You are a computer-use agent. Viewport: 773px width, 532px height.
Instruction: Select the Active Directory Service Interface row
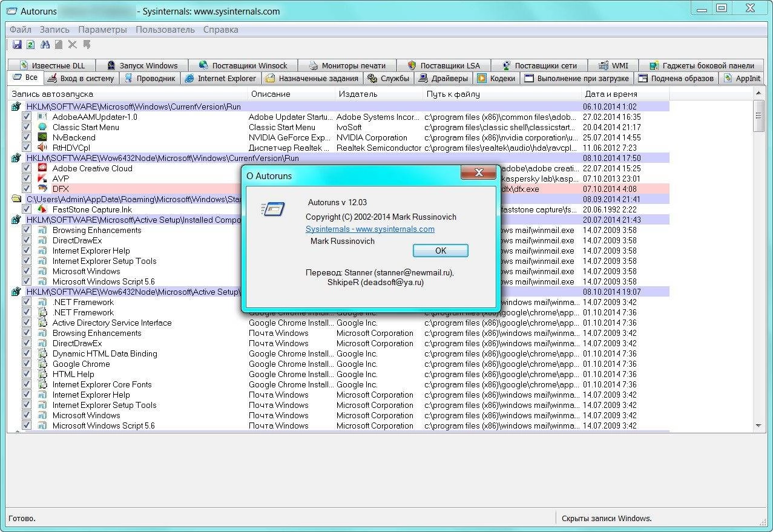click(339, 323)
